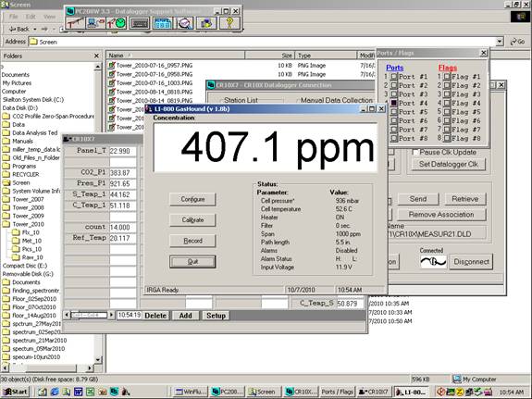Open the View menu in Explorer

click(x=49, y=17)
